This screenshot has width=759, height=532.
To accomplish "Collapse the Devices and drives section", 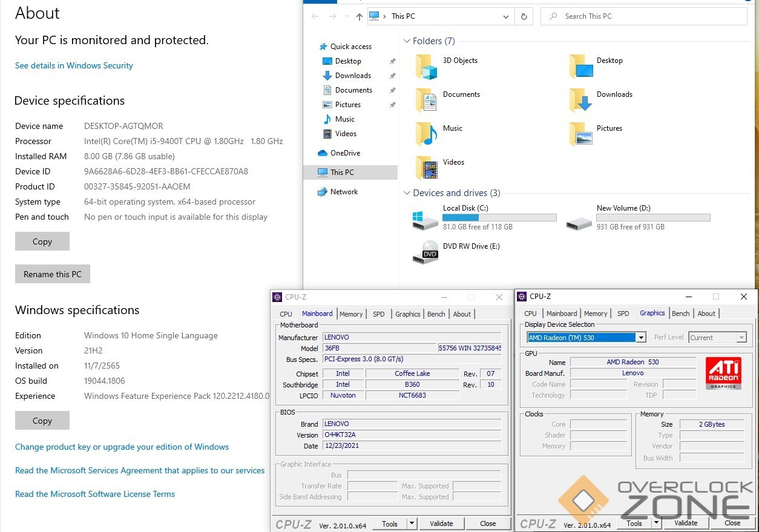I will click(x=407, y=193).
